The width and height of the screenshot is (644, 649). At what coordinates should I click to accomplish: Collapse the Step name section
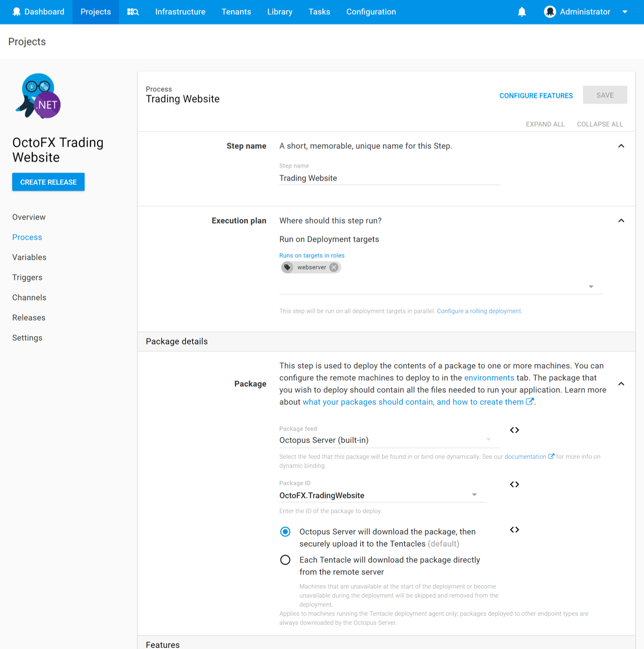pos(621,146)
